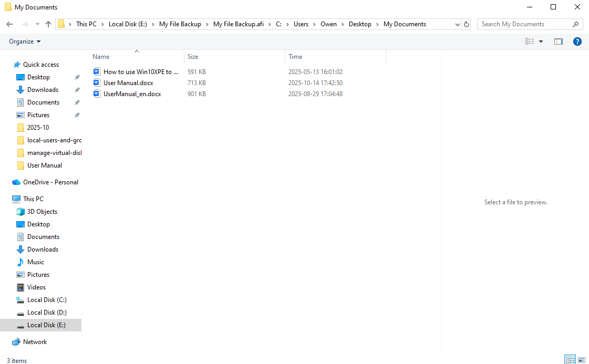Expand the address bar history dropdown

coord(457,24)
